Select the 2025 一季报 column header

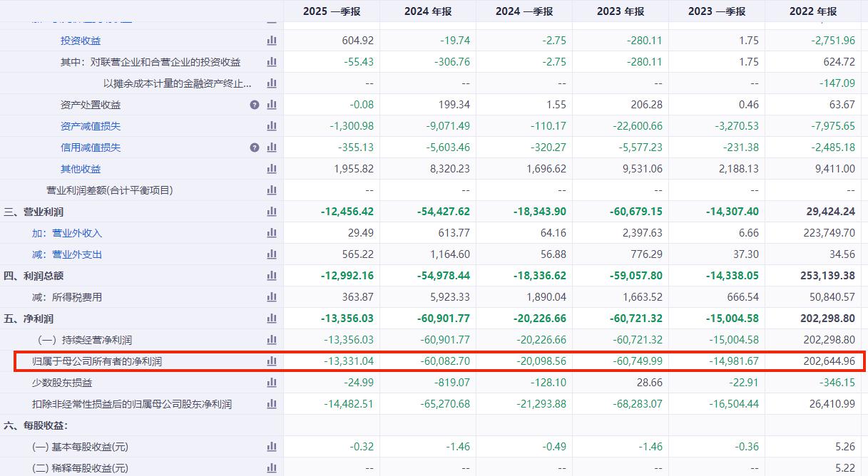tap(331, 11)
